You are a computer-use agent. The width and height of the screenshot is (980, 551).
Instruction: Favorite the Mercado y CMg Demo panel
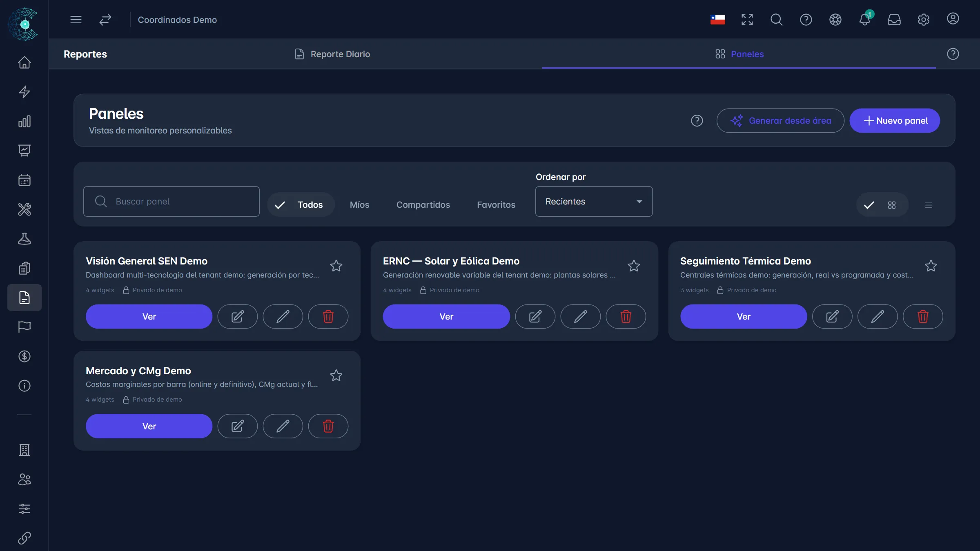click(x=336, y=375)
